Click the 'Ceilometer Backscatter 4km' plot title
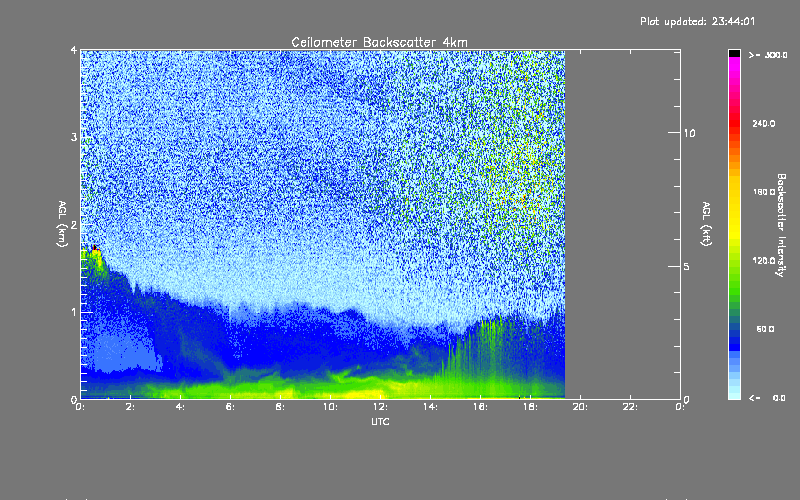The width and height of the screenshot is (800, 500). pos(379,42)
